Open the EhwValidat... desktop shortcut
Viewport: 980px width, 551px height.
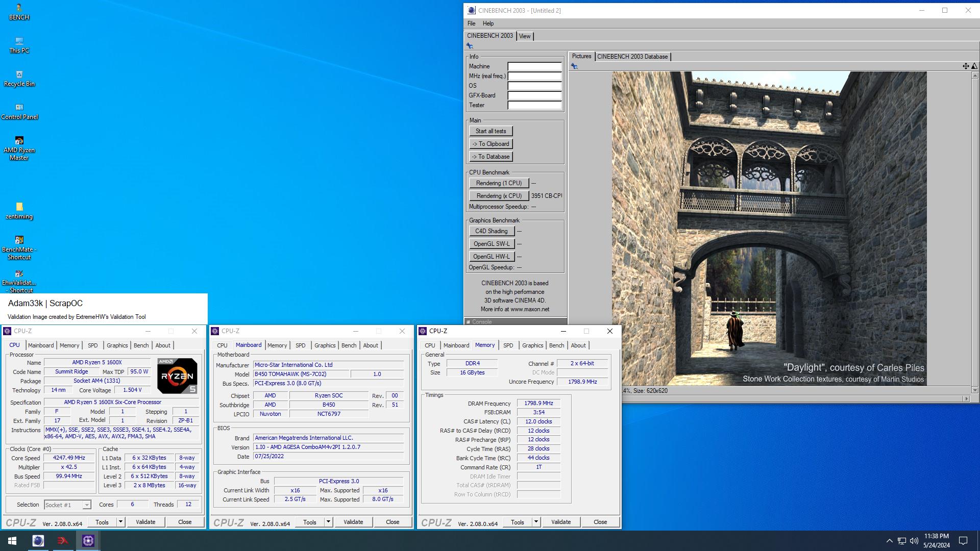coord(19,281)
